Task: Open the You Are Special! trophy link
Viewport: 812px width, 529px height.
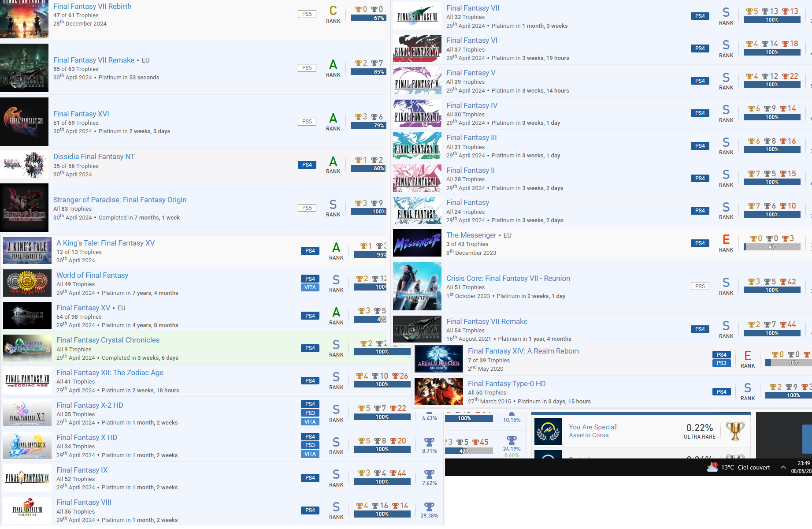Action: coord(593,427)
